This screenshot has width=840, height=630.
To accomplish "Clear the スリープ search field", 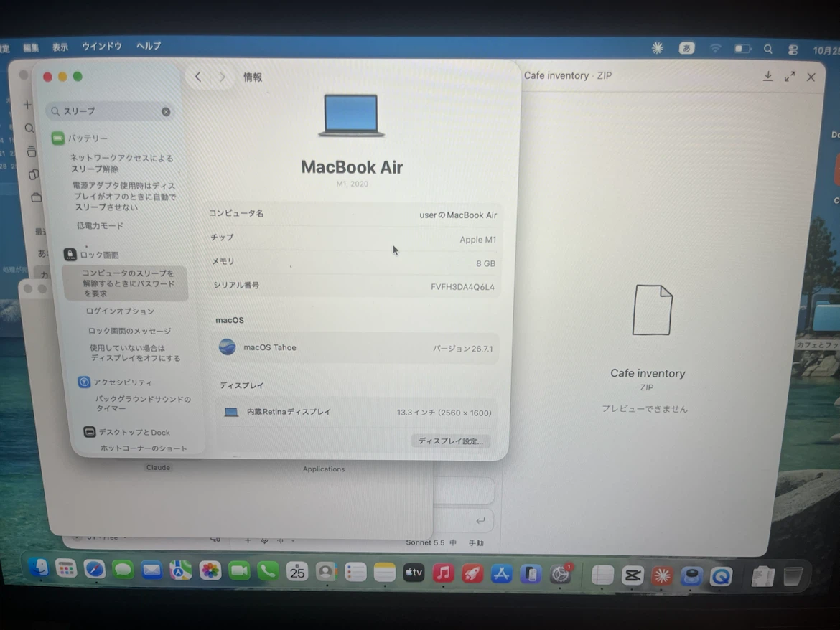I will pyautogui.click(x=166, y=111).
